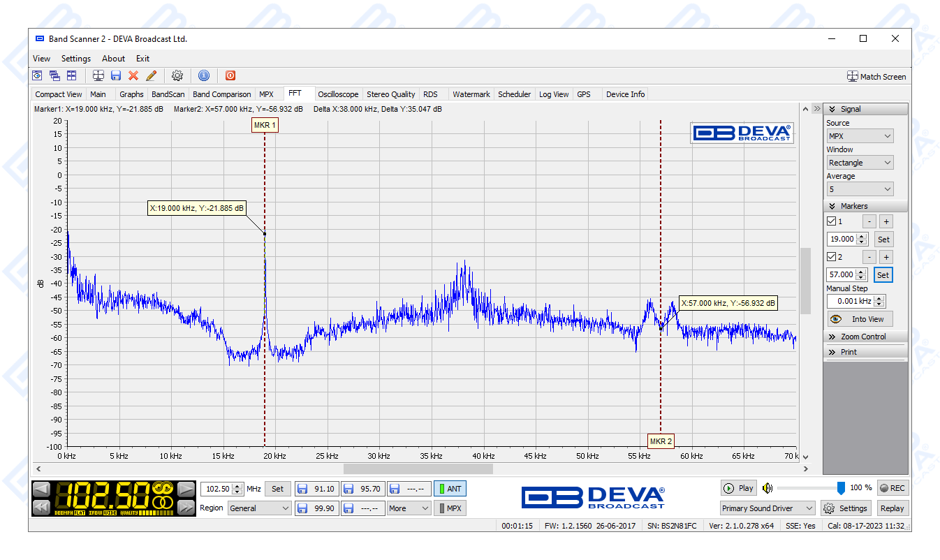Open the Settings menu
This screenshot has width=940, height=560.
76,59
